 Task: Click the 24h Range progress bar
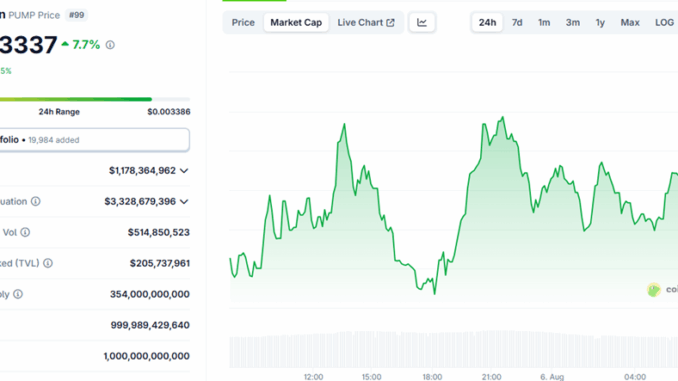(95, 99)
